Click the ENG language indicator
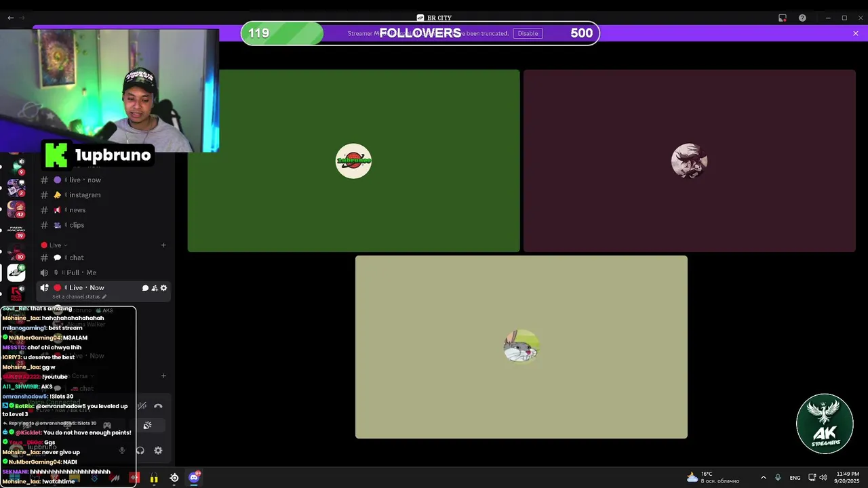This screenshot has height=488, width=868. click(x=795, y=478)
